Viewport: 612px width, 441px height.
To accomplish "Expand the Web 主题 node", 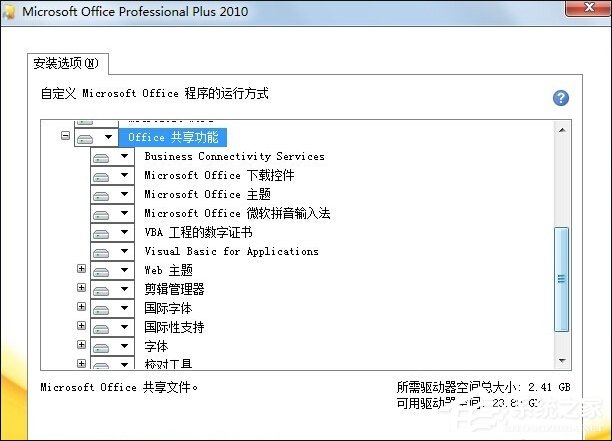I will coord(82,270).
